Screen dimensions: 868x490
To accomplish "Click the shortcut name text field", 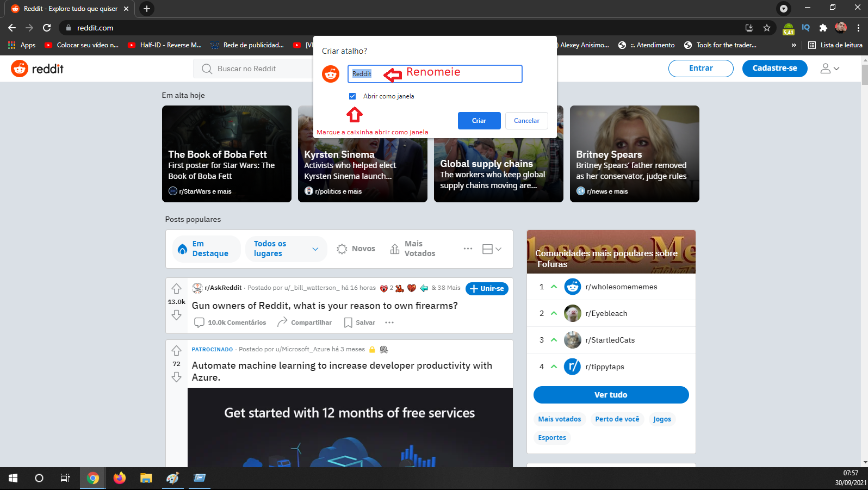I will tap(435, 74).
